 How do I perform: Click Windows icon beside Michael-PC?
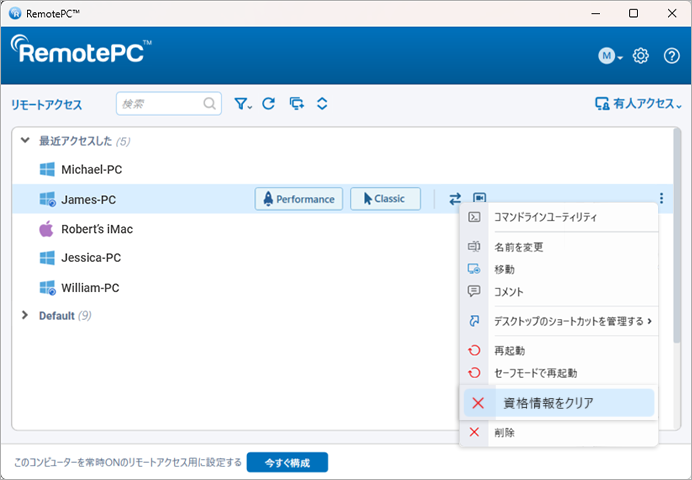pos(47,169)
